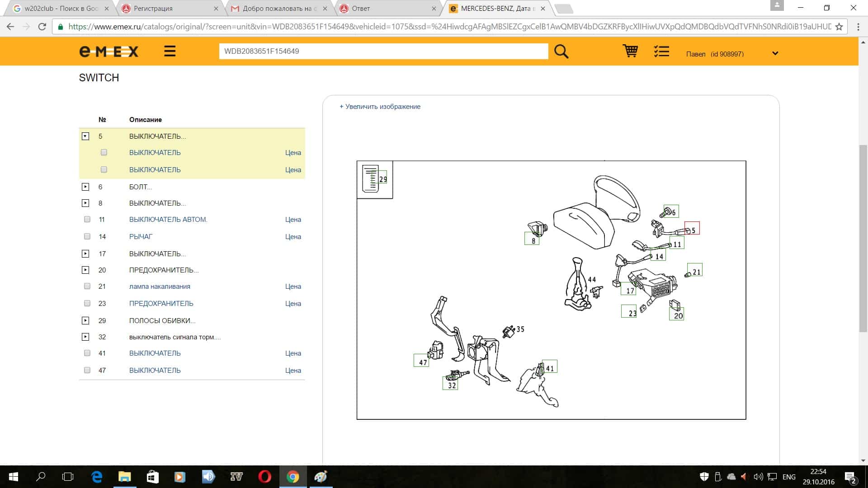Reload the page in Chrome
Image resolution: width=868 pixels, height=488 pixels.
[x=42, y=27]
